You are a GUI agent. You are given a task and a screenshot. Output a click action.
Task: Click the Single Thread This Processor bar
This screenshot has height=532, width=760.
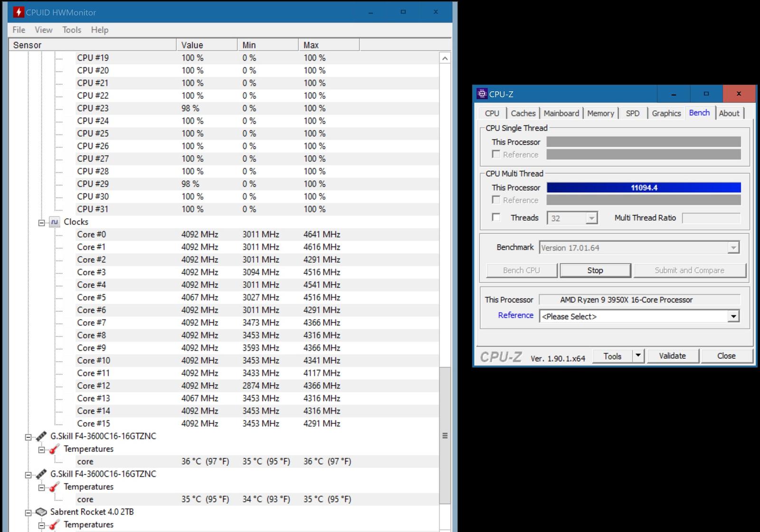644,142
